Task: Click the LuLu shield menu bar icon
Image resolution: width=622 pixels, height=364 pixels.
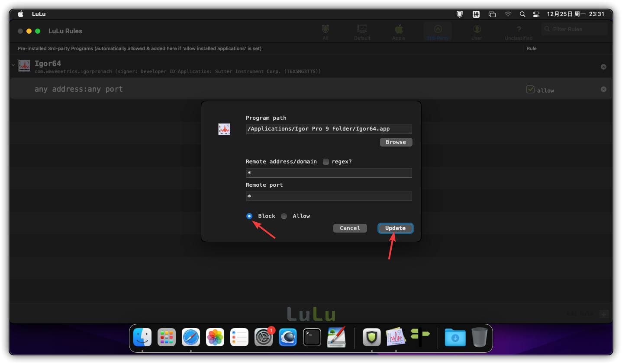Action: point(460,14)
